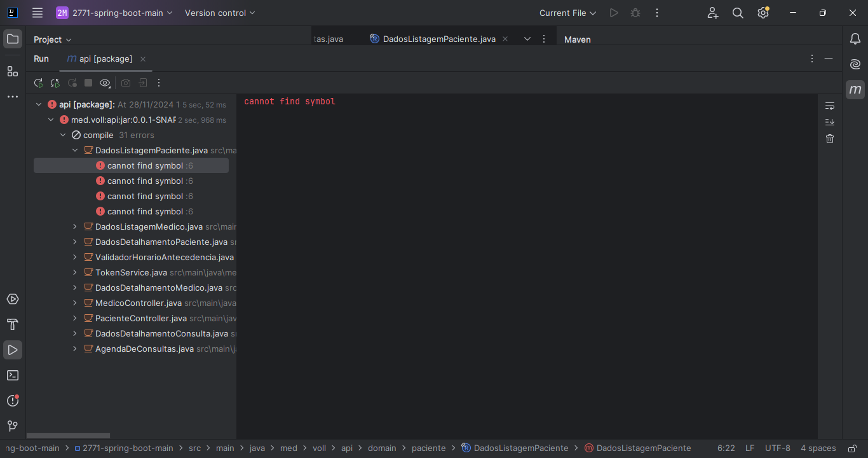Close the DadosListagemPaciente.java editor tab

tap(505, 39)
